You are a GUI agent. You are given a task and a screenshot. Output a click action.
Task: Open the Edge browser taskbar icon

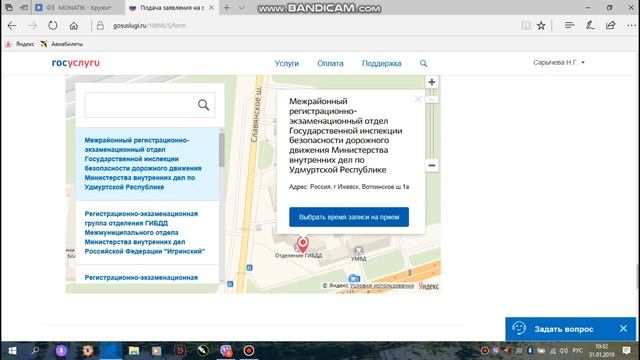(x=111, y=351)
